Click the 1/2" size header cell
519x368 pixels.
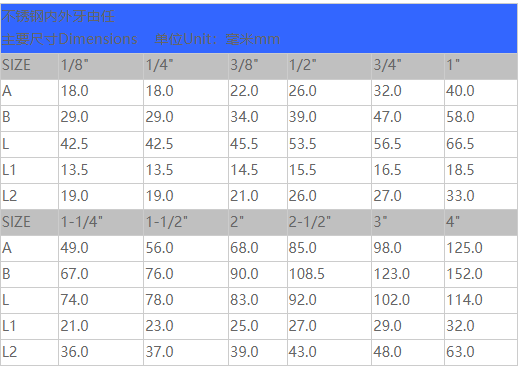click(329, 67)
